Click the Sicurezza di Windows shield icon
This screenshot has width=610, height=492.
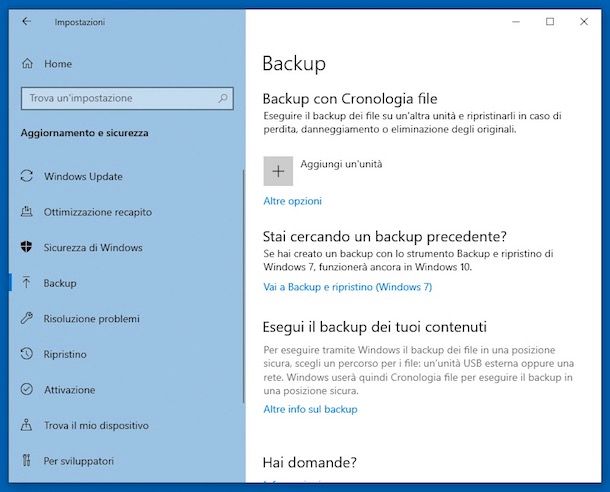[x=26, y=247]
